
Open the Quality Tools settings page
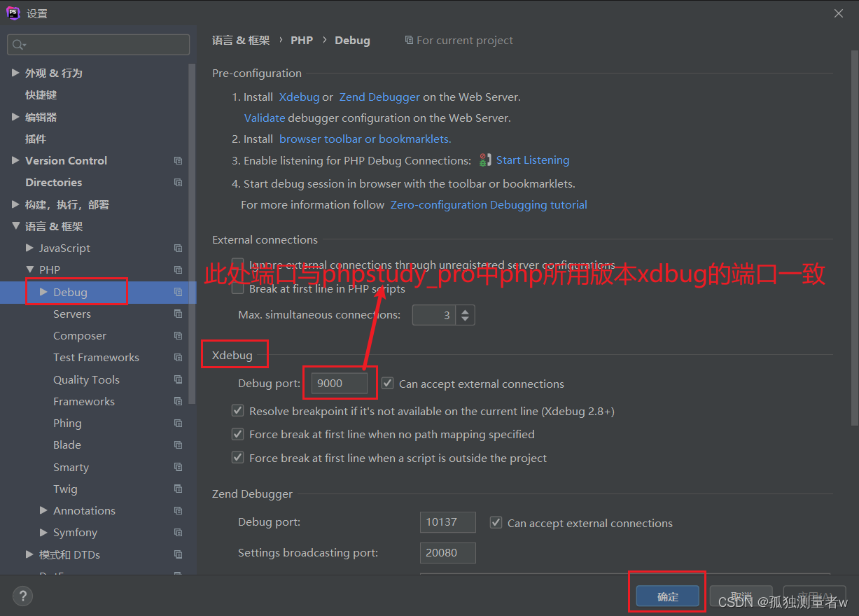click(x=86, y=379)
